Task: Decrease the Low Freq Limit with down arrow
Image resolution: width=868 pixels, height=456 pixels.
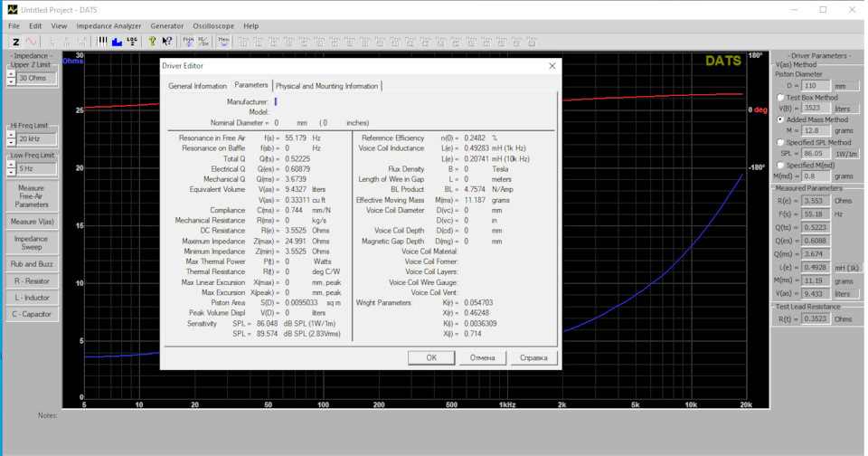Action: pos(11,172)
